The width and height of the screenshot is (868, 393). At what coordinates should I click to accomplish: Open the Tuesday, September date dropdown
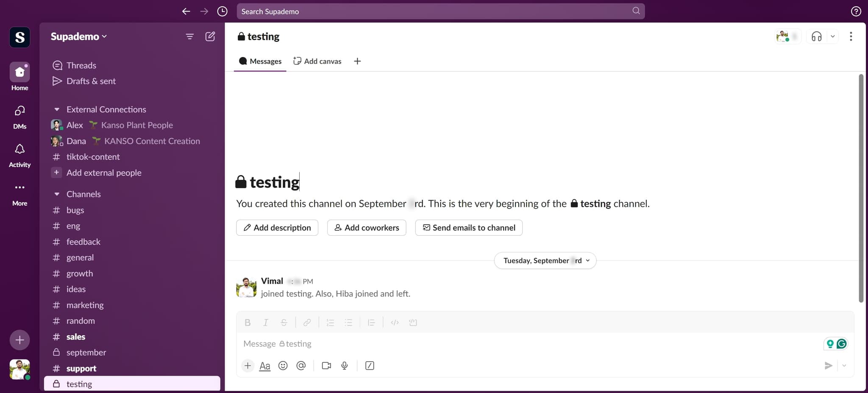(545, 260)
